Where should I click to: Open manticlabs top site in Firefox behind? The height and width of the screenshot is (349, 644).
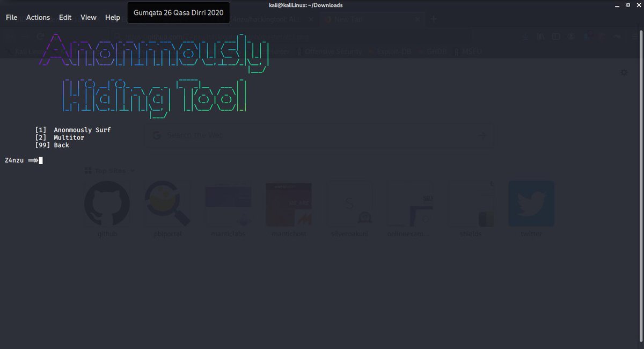[228, 209]
